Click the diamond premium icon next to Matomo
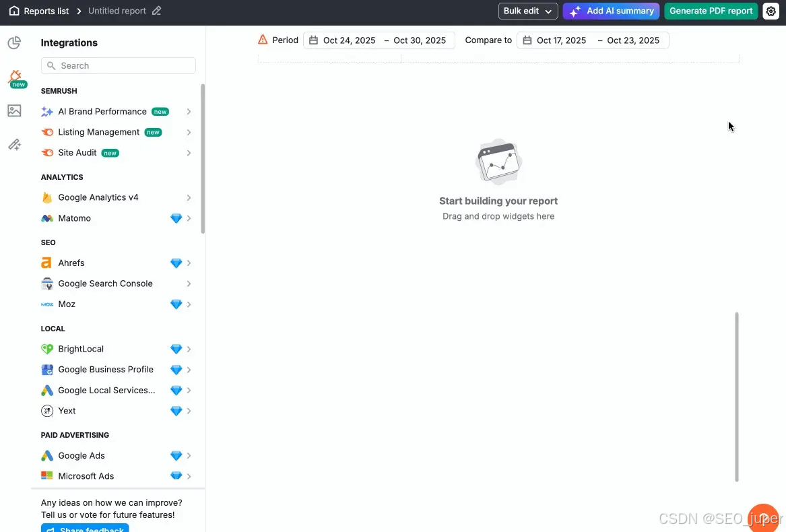This screenshot has height=532, width=786. [176, 218]
